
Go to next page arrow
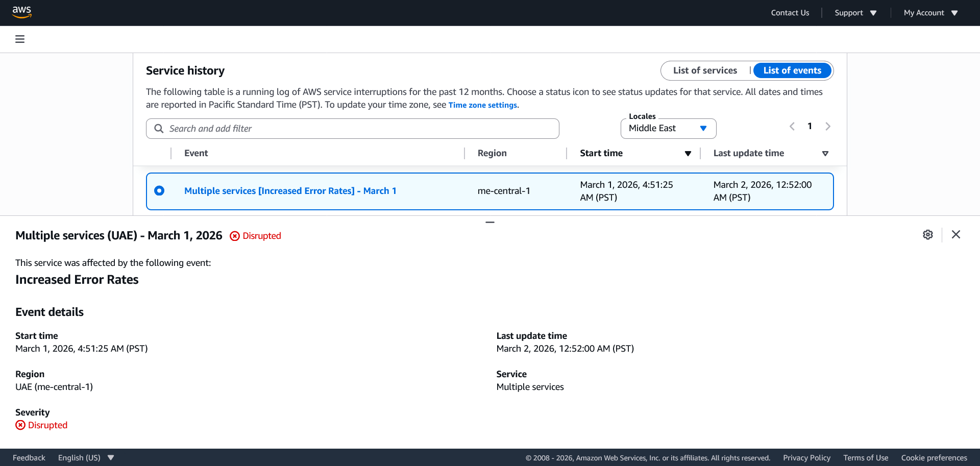point(827,127)
